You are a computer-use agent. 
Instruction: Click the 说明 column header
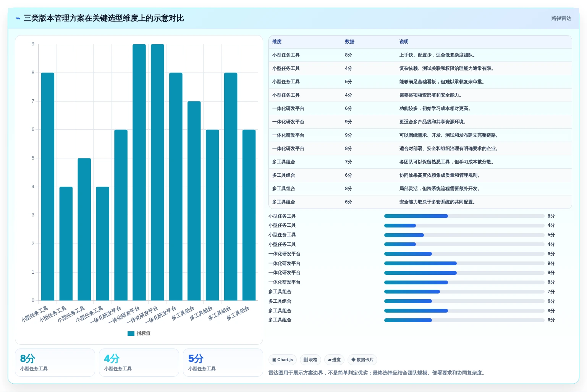click(x=404, y=42)
